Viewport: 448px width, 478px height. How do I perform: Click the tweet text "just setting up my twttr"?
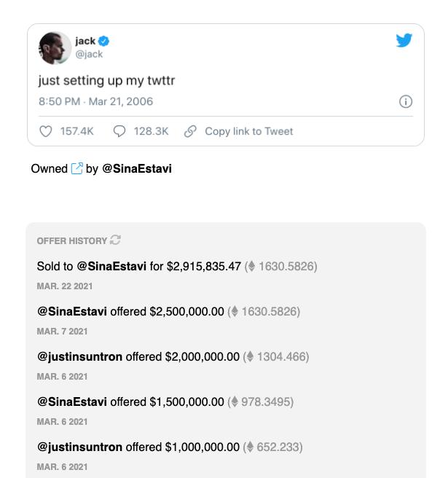106,80
